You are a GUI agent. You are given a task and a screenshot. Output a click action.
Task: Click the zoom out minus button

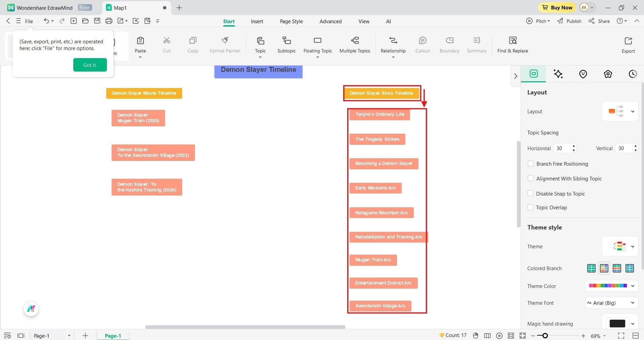coord(533,336)
